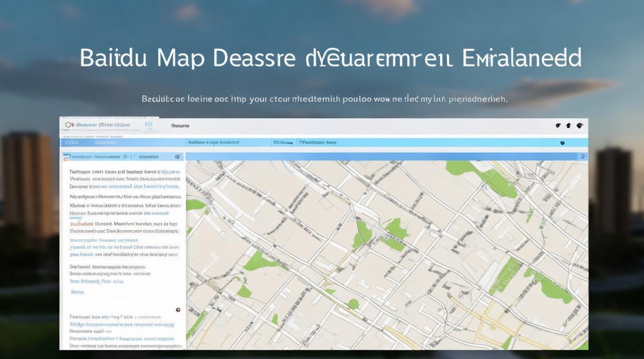Viewport: 644px width, 359px height.
Task: Click the black upward arrow icon in the header
Action: (569, 126)
